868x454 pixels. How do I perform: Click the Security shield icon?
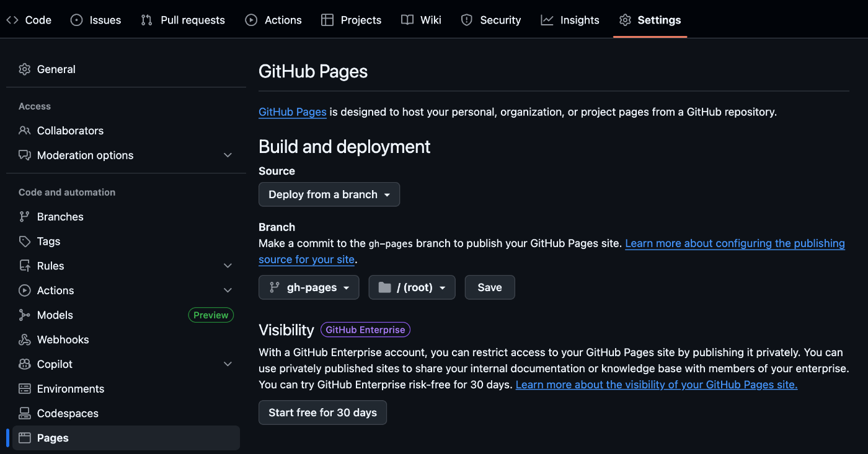(x=466, y=19)
